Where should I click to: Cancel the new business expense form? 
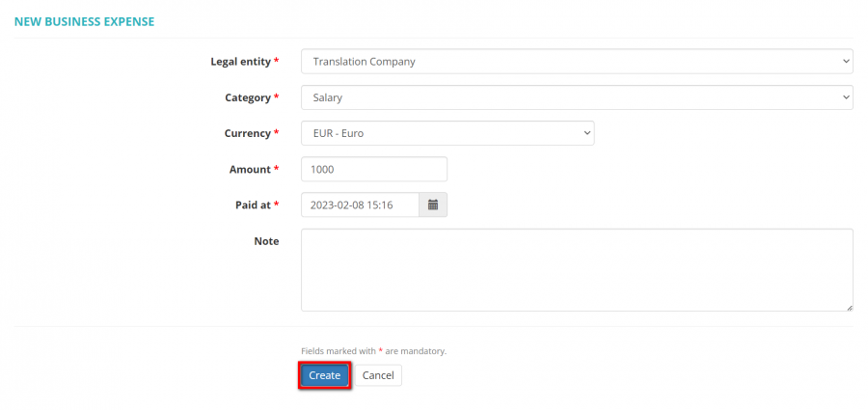(378, 375)
